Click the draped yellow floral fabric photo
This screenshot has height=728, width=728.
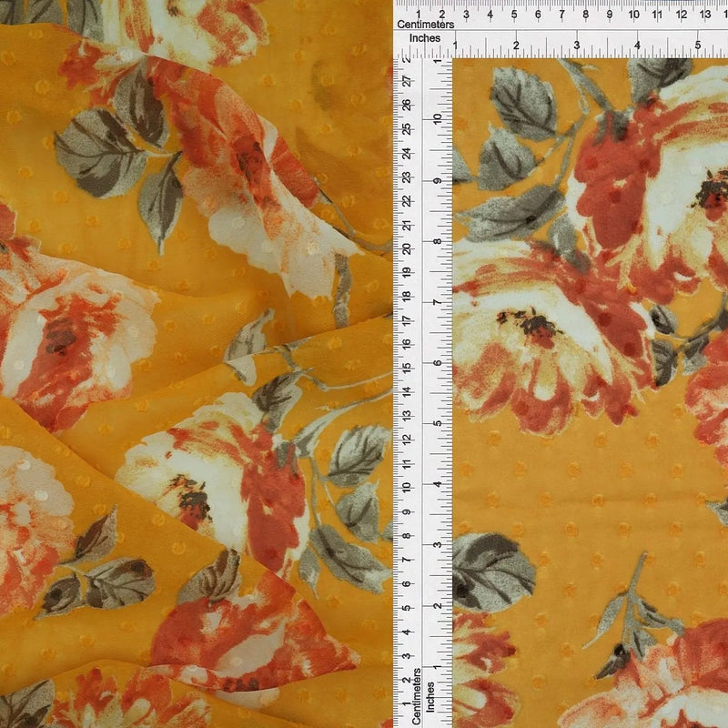tap(197, 364)
